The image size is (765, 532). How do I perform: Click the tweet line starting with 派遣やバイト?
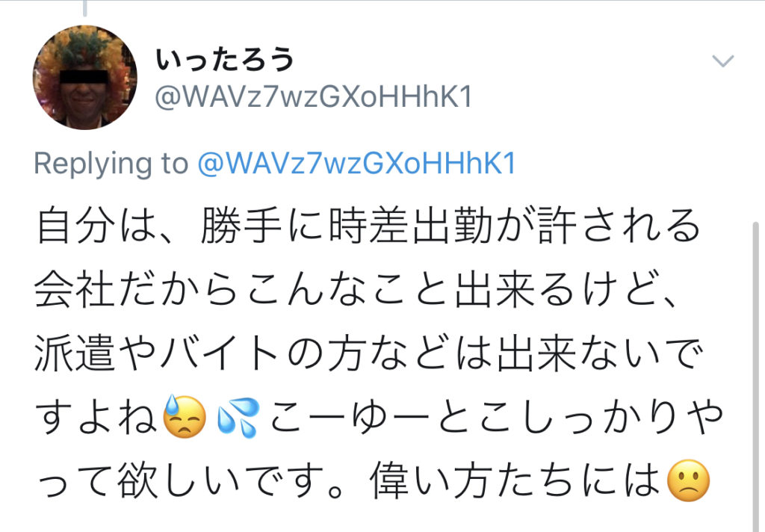tap(369, 353)
